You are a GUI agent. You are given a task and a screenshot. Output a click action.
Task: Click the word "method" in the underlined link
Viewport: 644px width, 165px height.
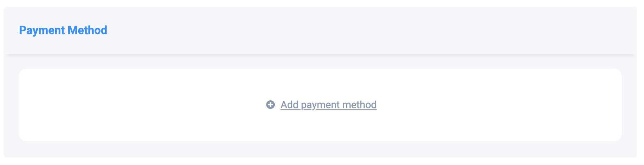(359, 105)
